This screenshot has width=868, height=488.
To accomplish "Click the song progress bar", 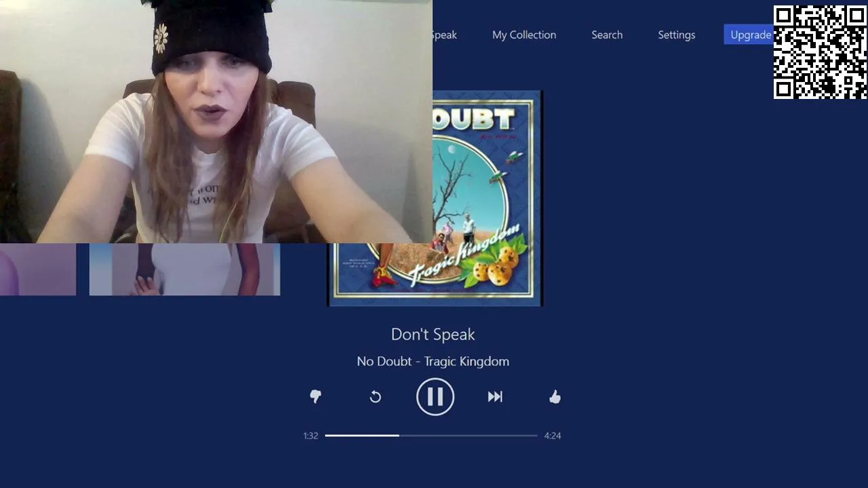I will point(431,436).
